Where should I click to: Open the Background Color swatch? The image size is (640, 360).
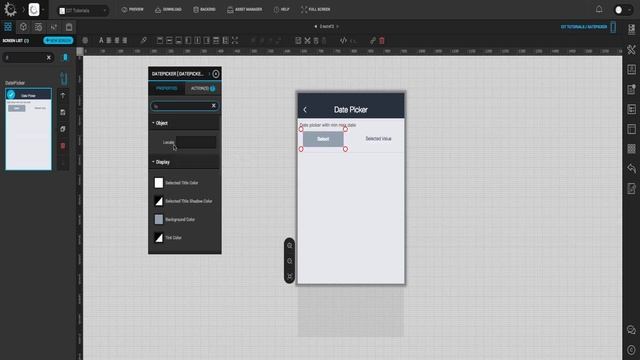coord(159,219)
